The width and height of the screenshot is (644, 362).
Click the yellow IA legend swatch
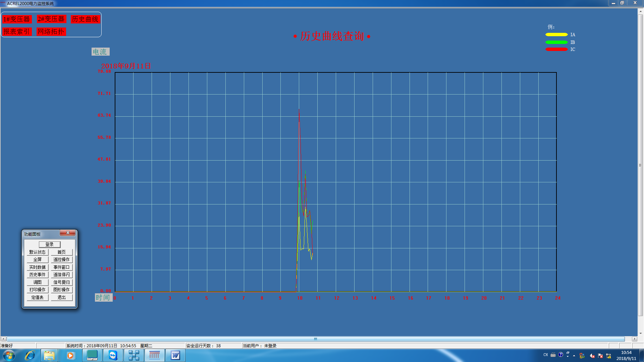(556, 35)
